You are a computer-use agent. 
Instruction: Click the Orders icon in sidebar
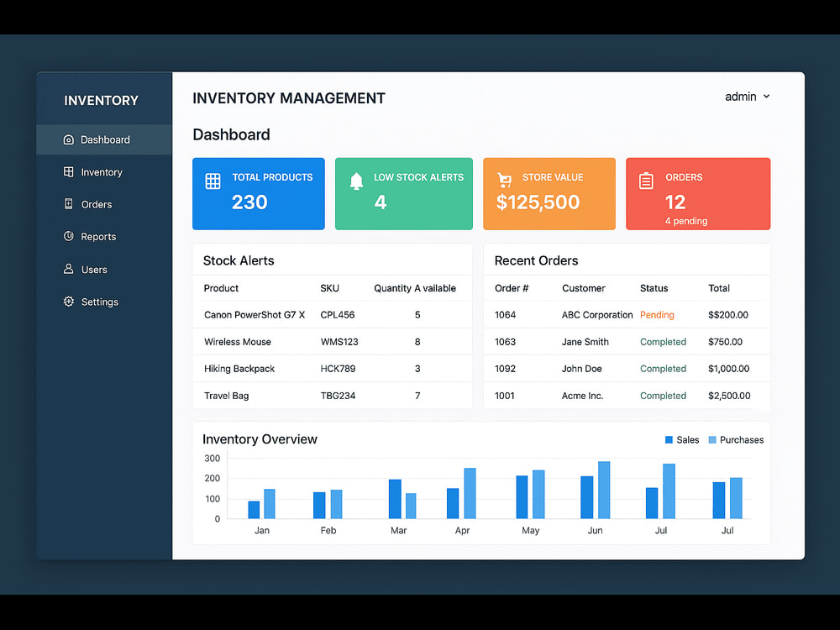pyautogui.click(x=69, y=204)
